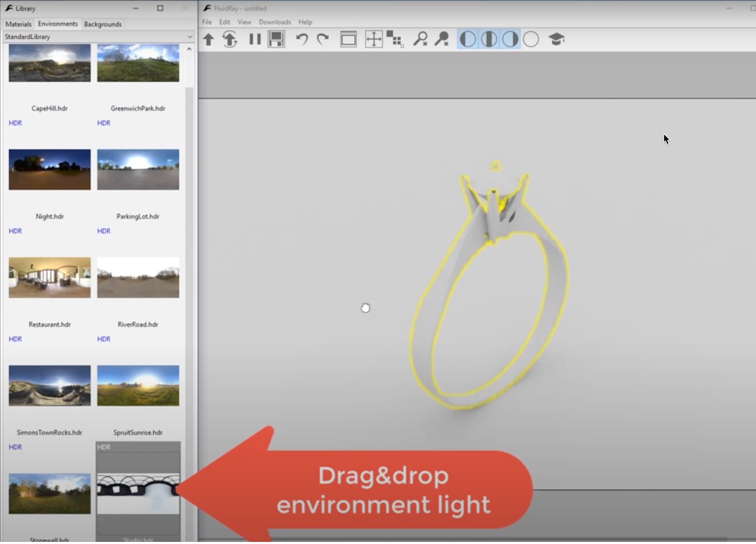Click the reload model arrow icon
Screen dimensions: 756x544
pyautogui.click(x=230, y=40)
